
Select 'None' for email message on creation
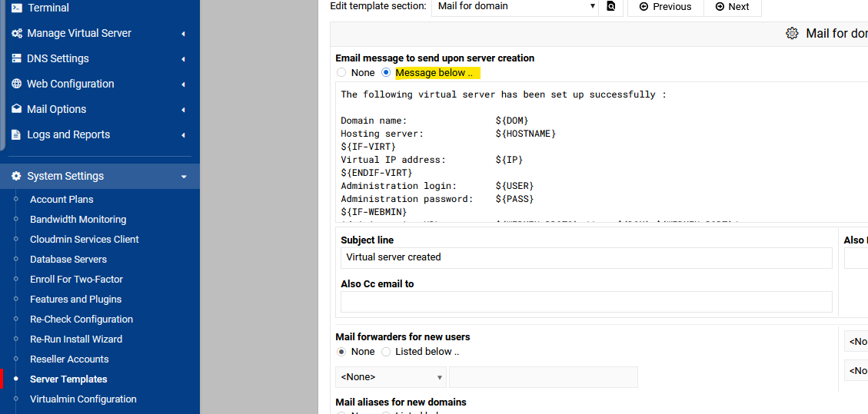coord(341,73)
